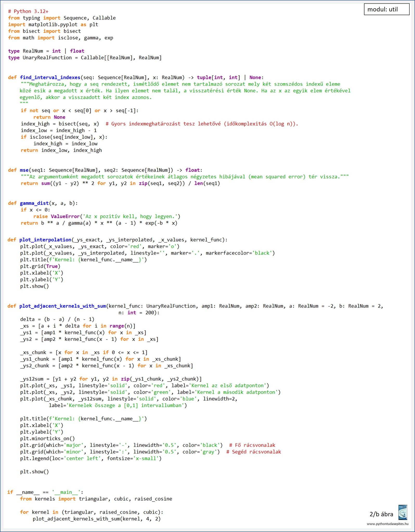Image resolution: width=415 pixels, height=532 pixels.
Task: Click the 'mse' function name
Action: pos(24,170)
